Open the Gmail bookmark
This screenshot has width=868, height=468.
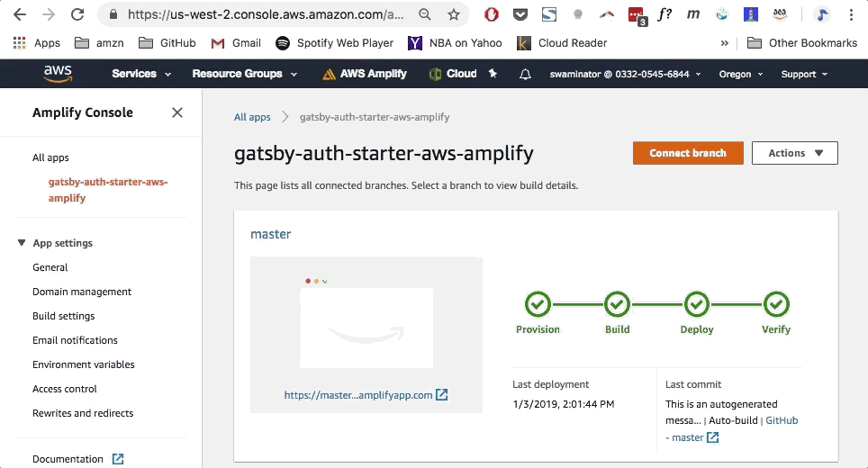[x=236, y=42]
